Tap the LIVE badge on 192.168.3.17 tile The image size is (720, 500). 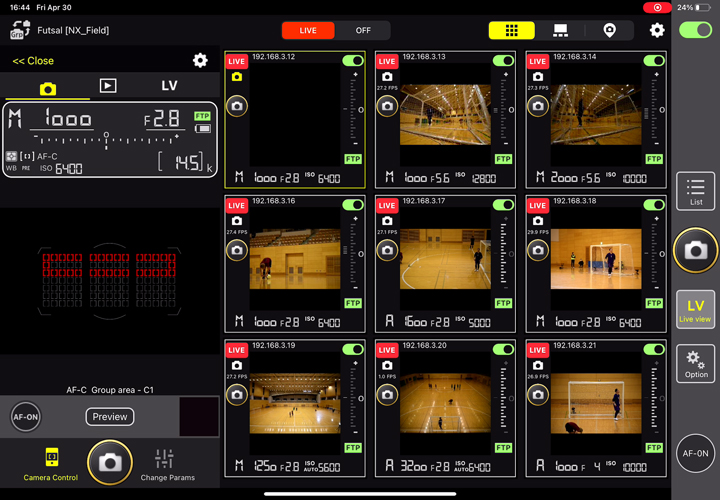[387, 205]
